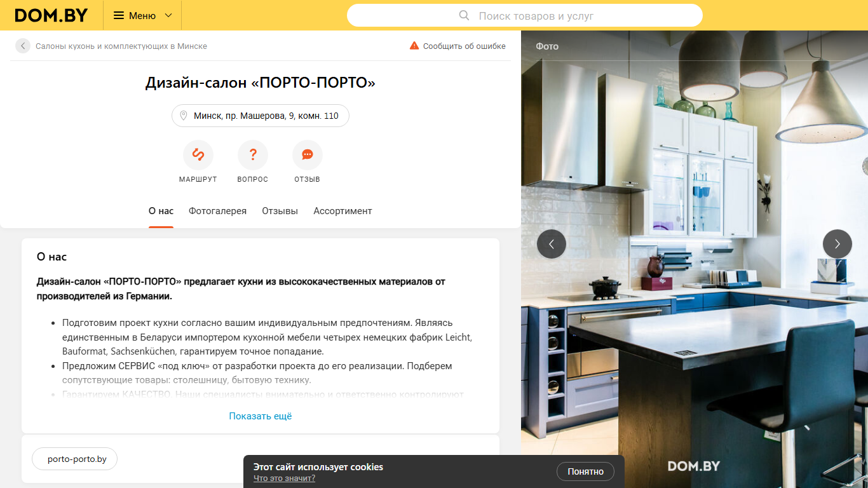Image resolution: width=868 pixels, height=488 pixels.
Task: Accept cookies with Понятно button
Action: pyautogui.click(x=586, y=471)
